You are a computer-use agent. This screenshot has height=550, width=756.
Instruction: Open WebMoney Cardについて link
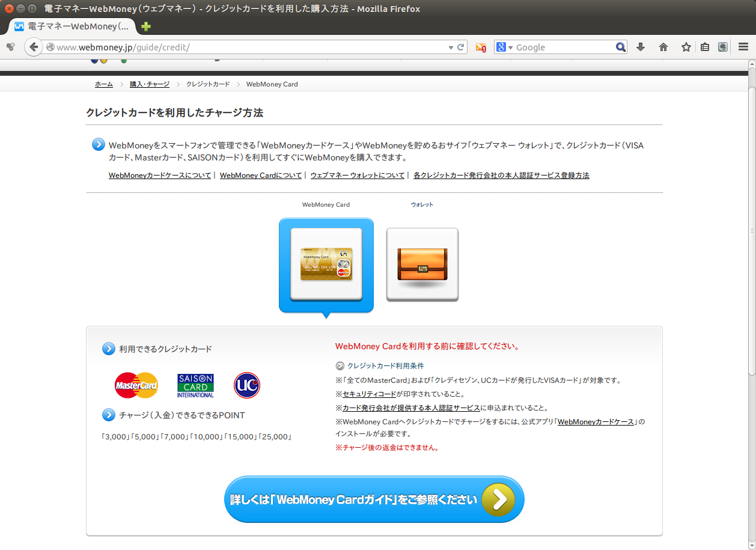[x=261, y=176]
